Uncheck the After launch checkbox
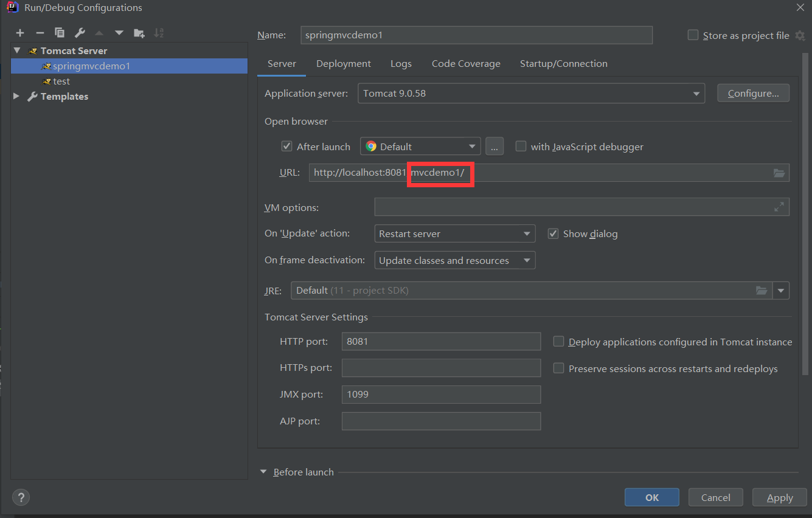The height and width of the screenshot is (518, 812). [x=286, y=147]
